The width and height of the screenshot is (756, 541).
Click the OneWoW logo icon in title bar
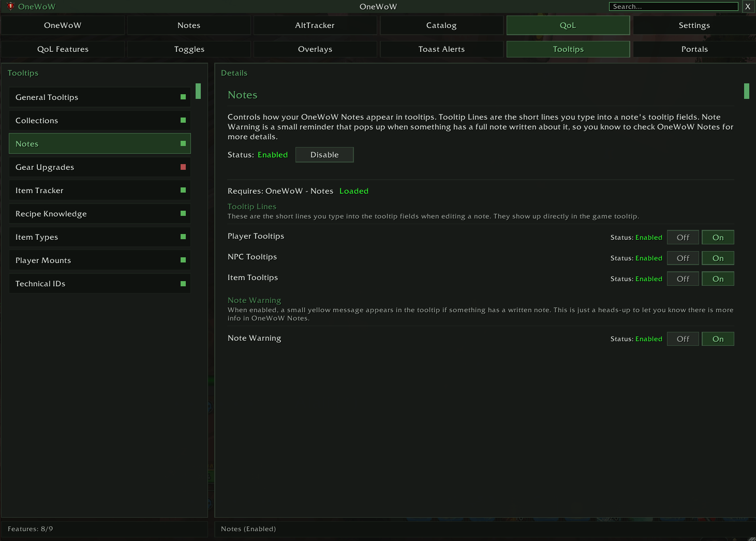(x=10, y=6)
